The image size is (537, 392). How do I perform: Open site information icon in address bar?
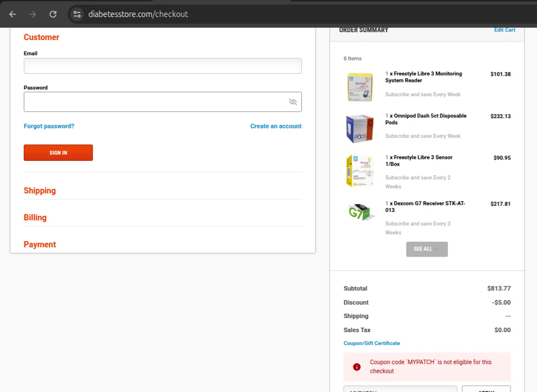[x=77, y=14]
